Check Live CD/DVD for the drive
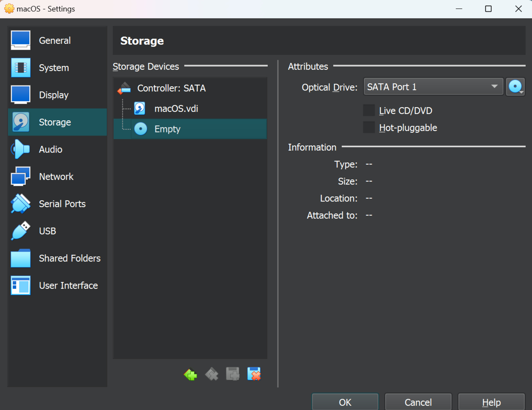 point(368,110)
